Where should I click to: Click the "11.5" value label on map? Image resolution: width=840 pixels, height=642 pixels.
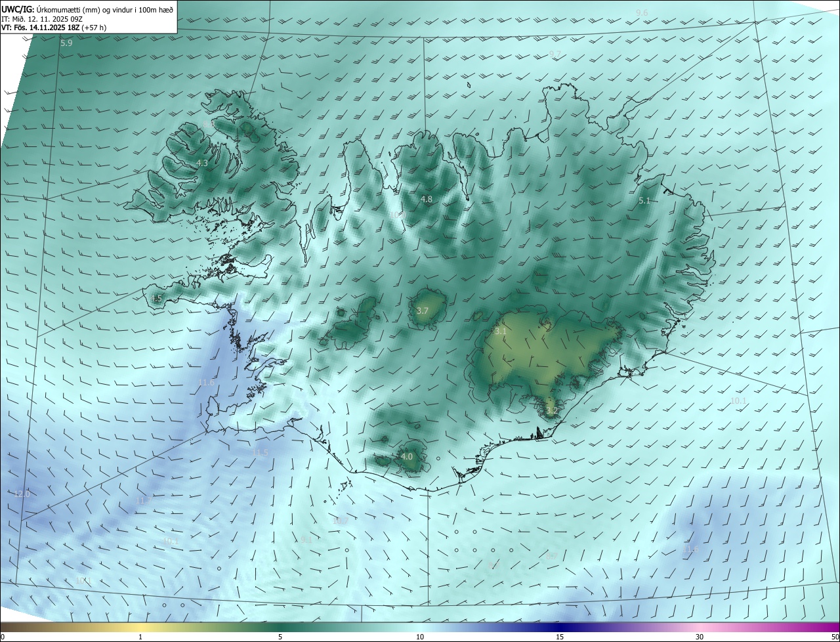(x=261, y=453)
